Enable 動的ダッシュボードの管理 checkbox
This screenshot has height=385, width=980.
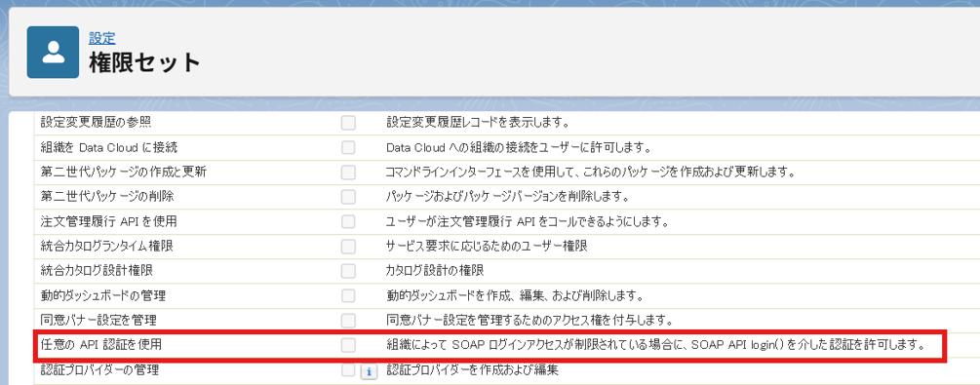click(x=348, y=295)
